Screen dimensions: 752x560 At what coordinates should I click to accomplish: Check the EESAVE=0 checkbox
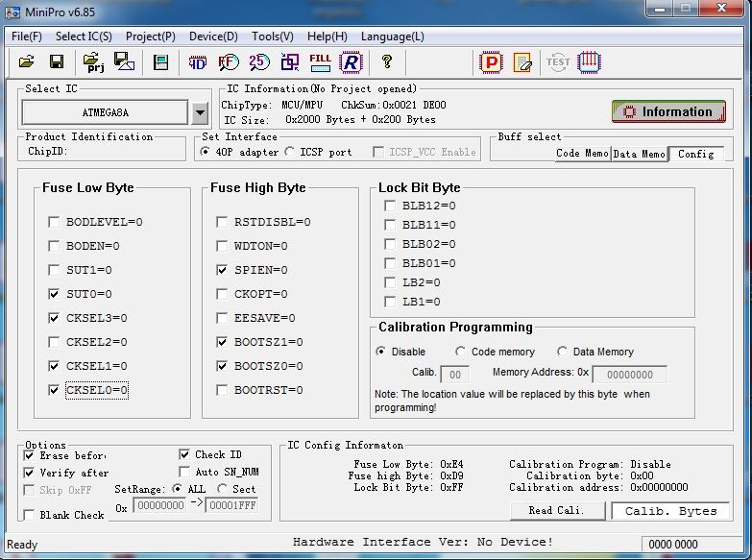click(x=222, y=318)
